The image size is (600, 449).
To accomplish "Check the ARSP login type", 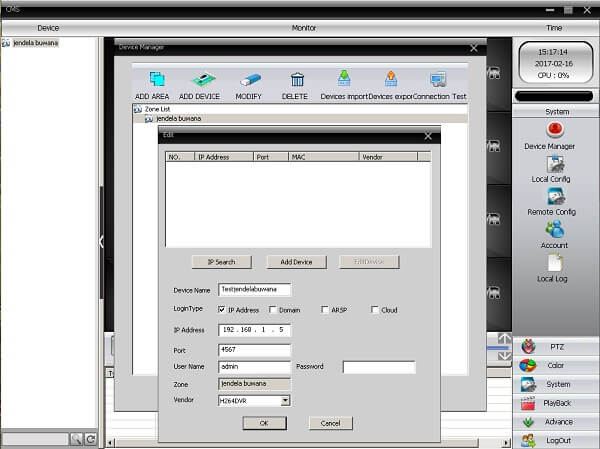I will click(x=325, y=309).
